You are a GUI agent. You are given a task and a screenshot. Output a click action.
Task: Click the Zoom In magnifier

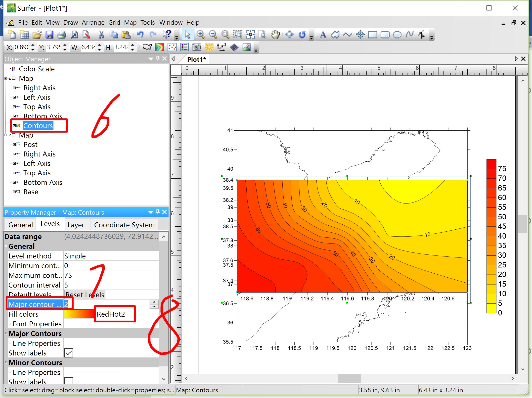(200, 35)
